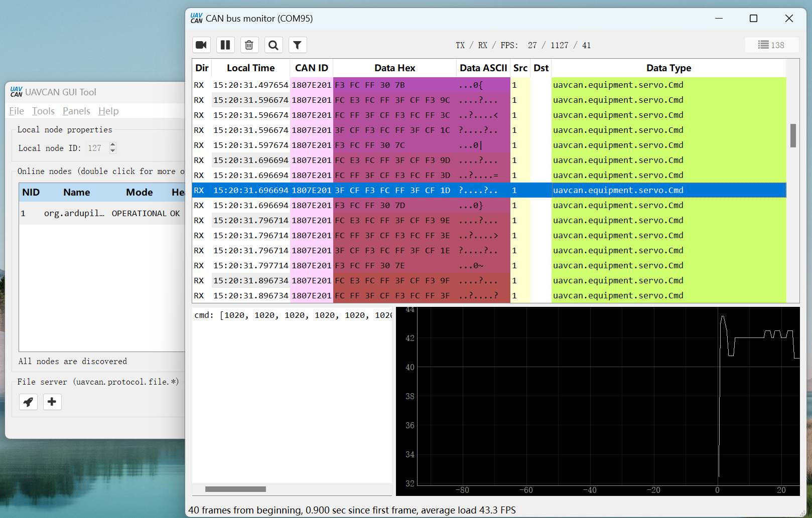Open the Tools menu
The height and width of the screenshot is (518, 812).
43,111
